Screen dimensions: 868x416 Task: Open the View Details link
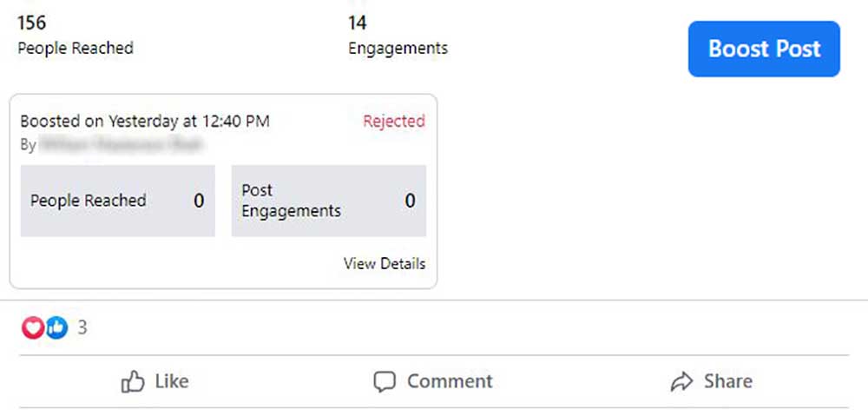pyautogui.click(x=385, y=263)
